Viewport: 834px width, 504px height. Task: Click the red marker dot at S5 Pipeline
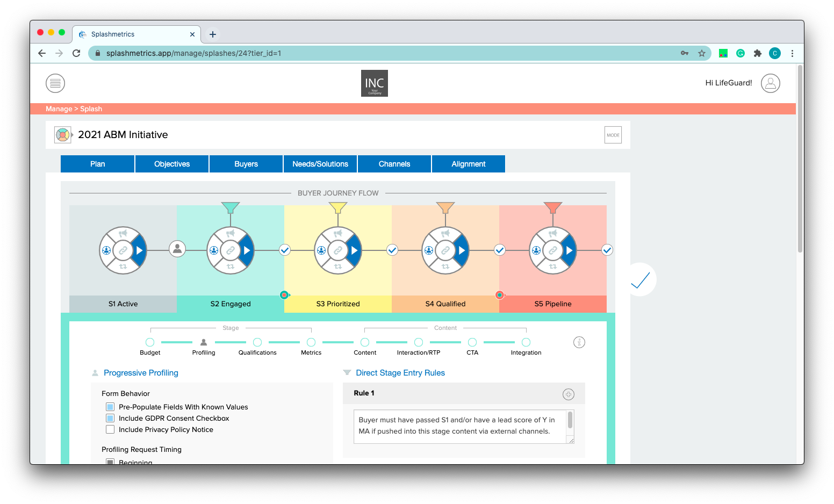pos(500,295)
